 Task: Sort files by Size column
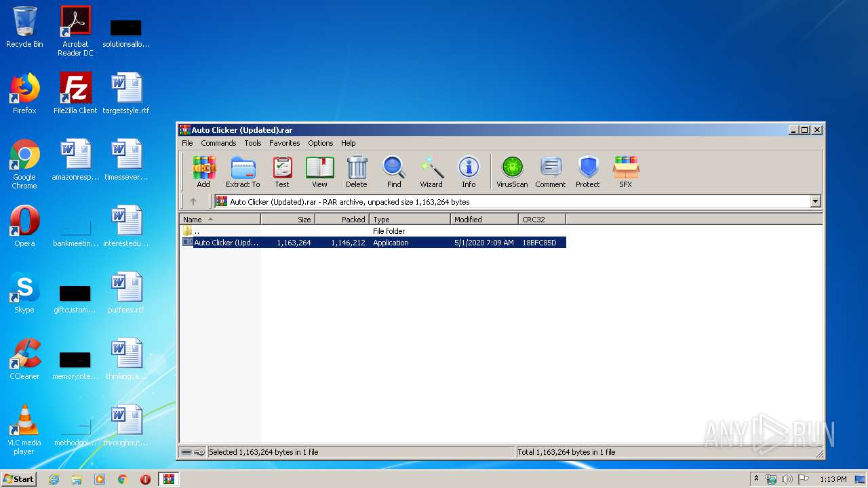pyautogui.click(x=288, y=220)
